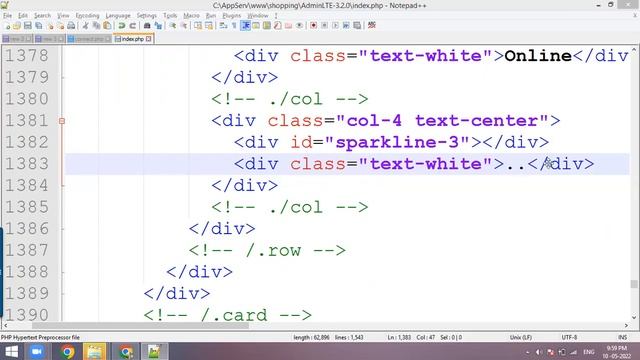This screenshot has width=640, height=360.
Task: Click the Save recorded macro icon
Action: pos(357,26)
